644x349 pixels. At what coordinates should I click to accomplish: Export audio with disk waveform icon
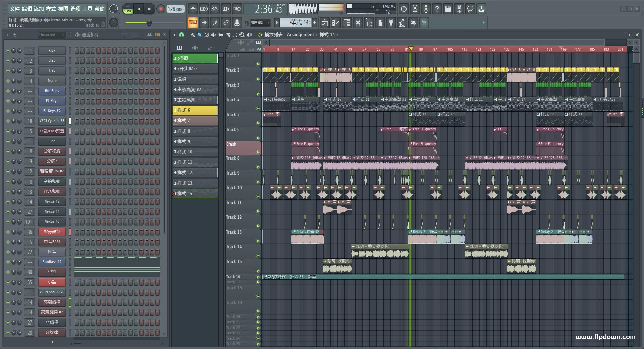(459, 9)
